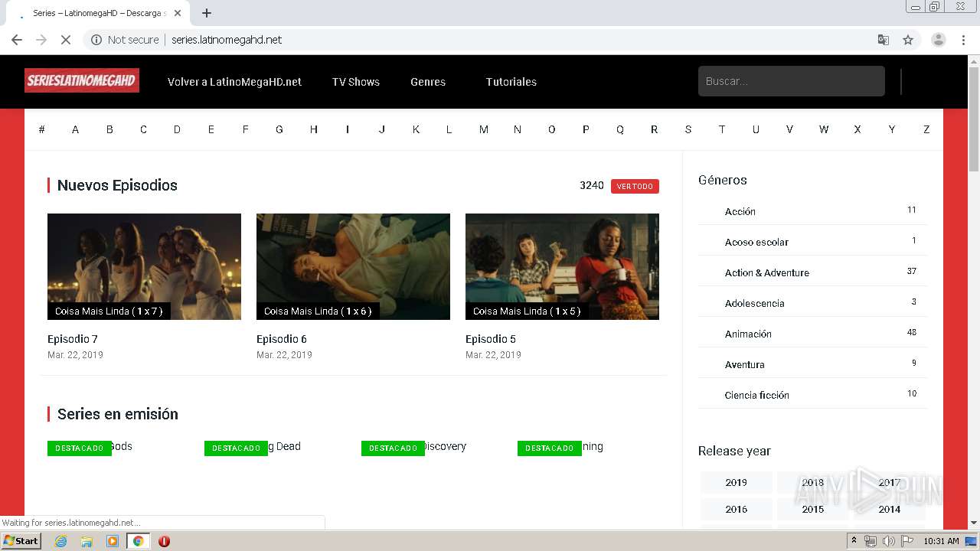
Task: Switch to the Chrome taskbar button
Action: click(x=138, y=541)
